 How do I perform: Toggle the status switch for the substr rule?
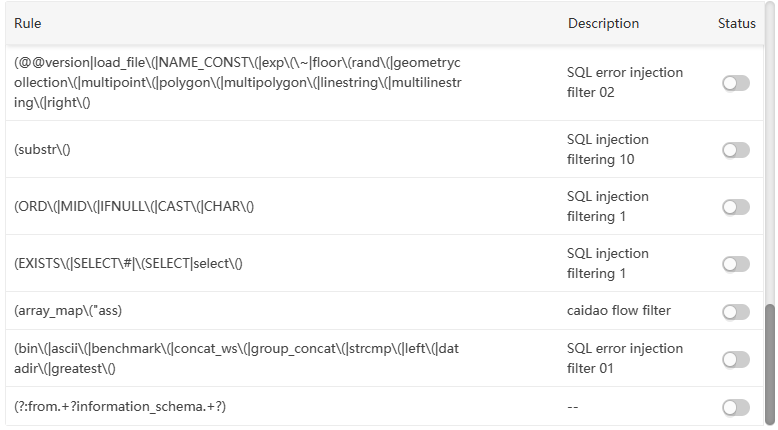(735, 150)
